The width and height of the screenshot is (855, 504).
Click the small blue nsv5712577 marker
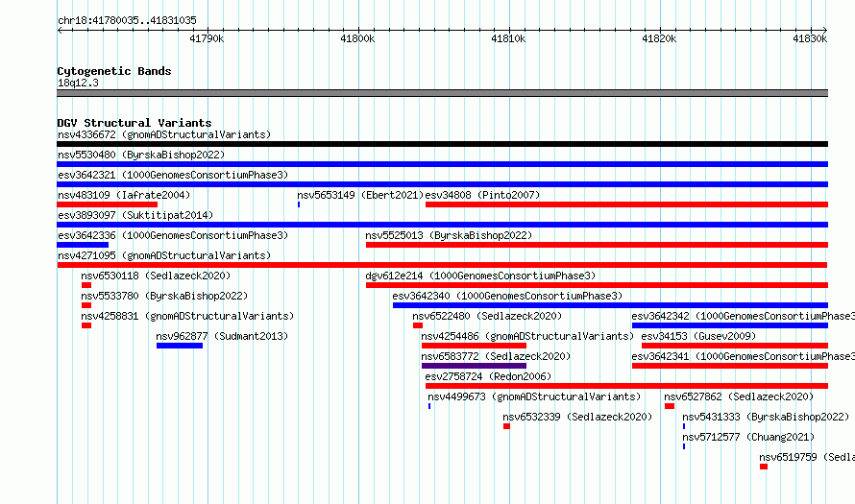click(684, 446)
